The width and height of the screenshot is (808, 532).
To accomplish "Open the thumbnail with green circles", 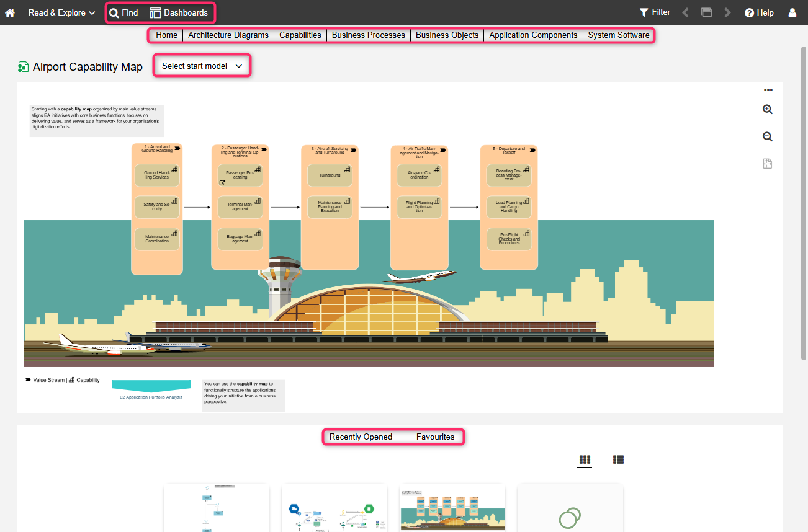I will point(570,508).
